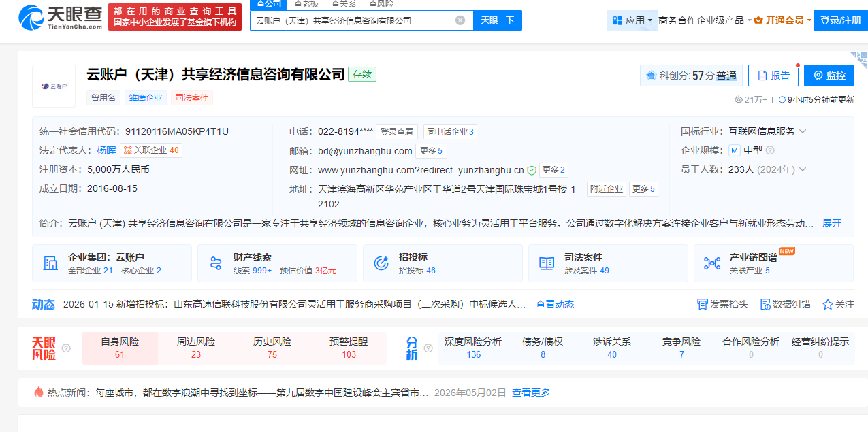The height and width of the screenshot is (432, 868).
Task: Click the TianYanCha logo
Action: click(x=59, y=17)
